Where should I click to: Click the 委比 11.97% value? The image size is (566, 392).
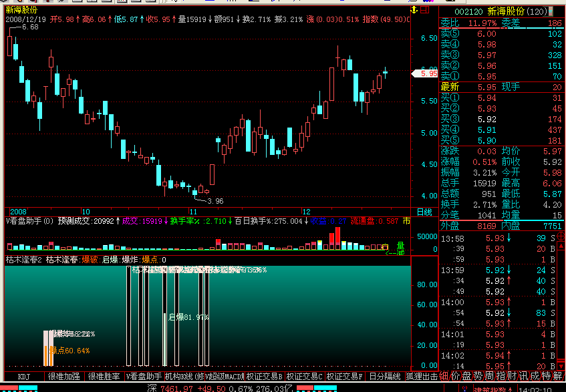(x=482, y=23)
